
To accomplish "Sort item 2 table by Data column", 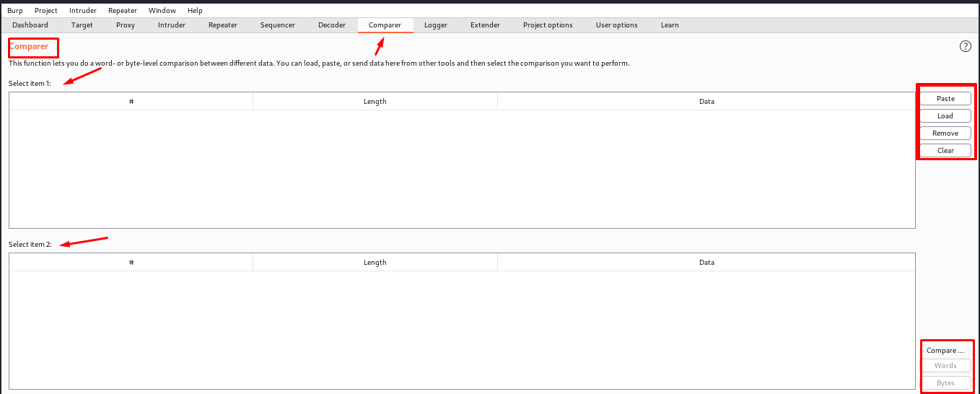I will tap(706, 263).
